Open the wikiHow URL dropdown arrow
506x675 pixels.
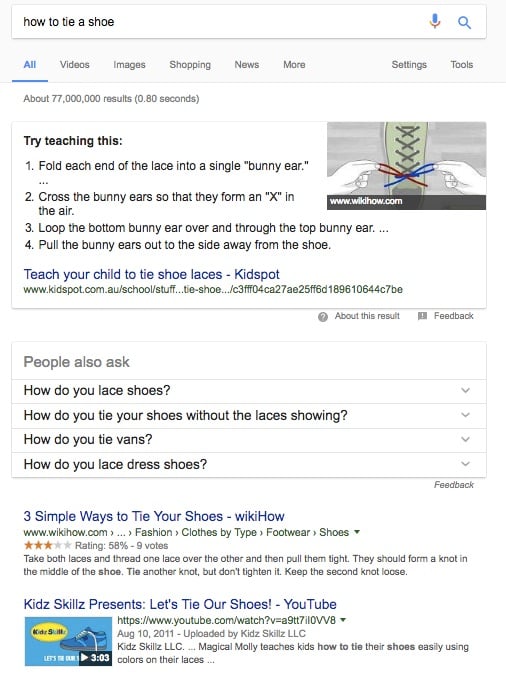[x=357, y=532]
